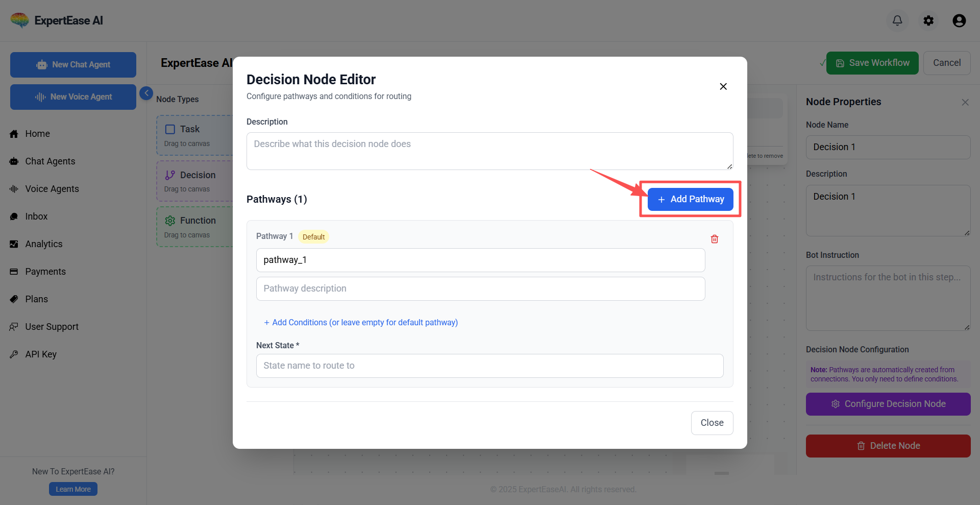Delete Pathway 1 with trash icon
The width and height of the screenshot is (980, 505).
[715, 239]
